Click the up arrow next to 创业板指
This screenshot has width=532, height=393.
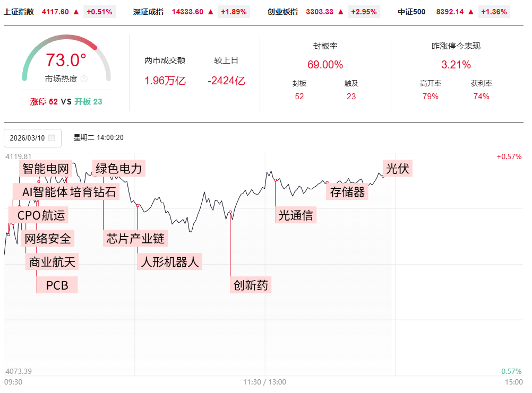click(341, 12)
